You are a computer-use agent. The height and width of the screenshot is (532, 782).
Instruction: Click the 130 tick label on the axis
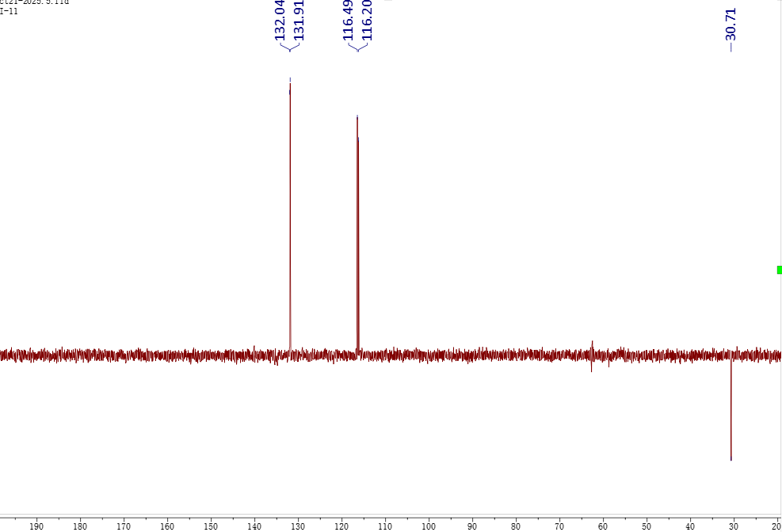(x=297, y=525)
